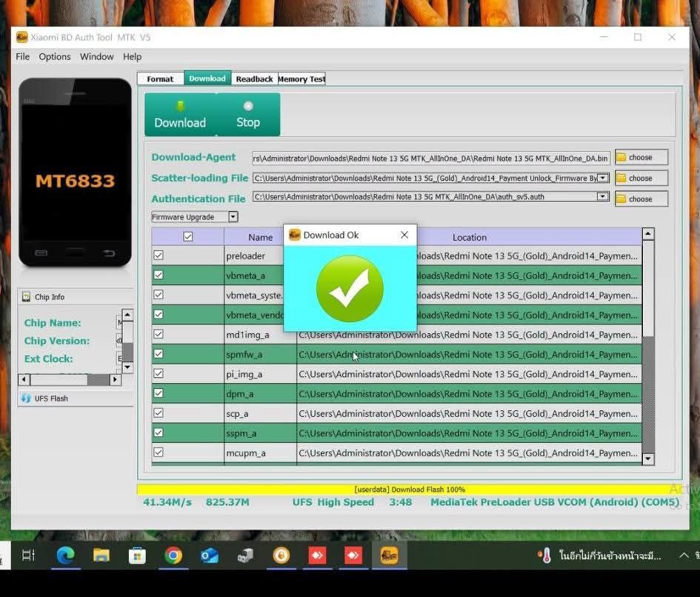Click the MT6833 phone preview image
This screenshot has height=597, width=700.
point(75,173)
